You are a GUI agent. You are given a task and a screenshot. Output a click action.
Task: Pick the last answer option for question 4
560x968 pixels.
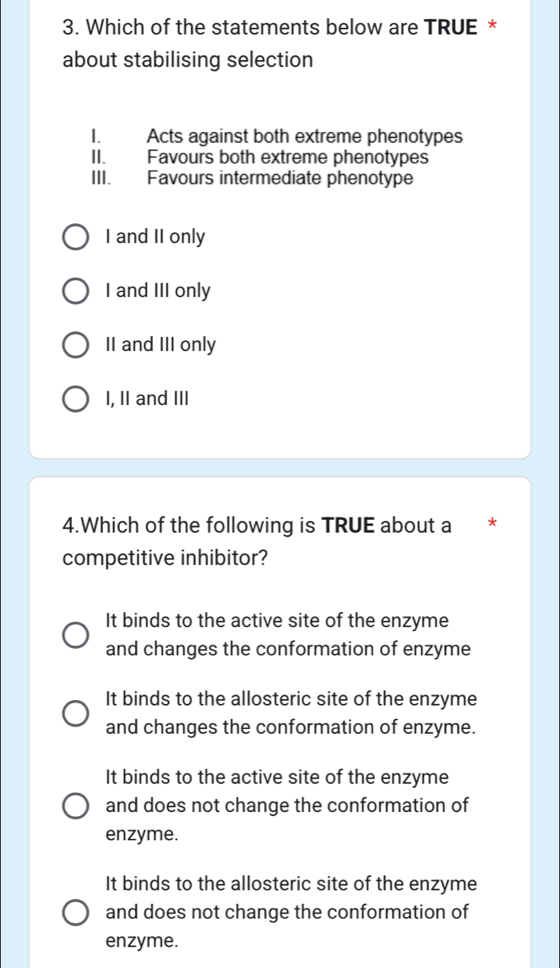point(75,912)
